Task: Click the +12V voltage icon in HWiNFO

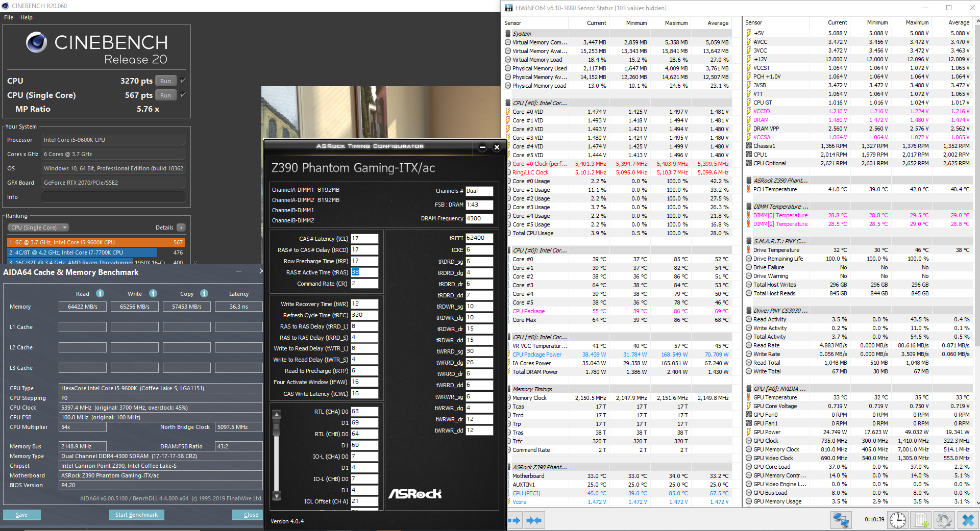Action: click(x=749, y=59)
